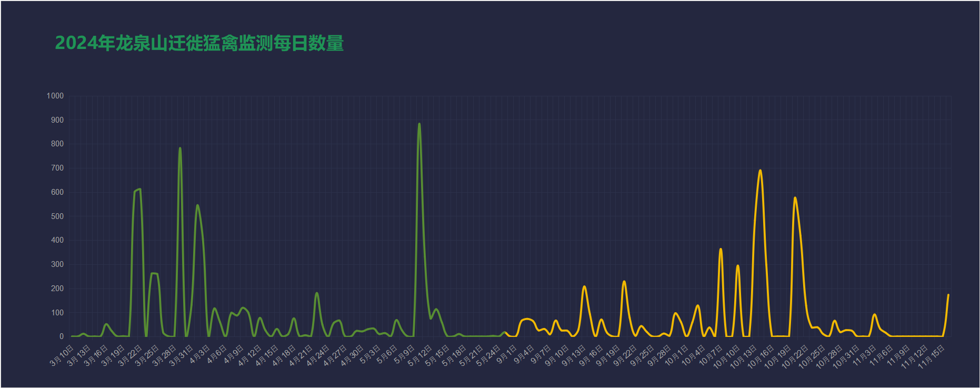Click the y-axis label 200

pos(57,288)
